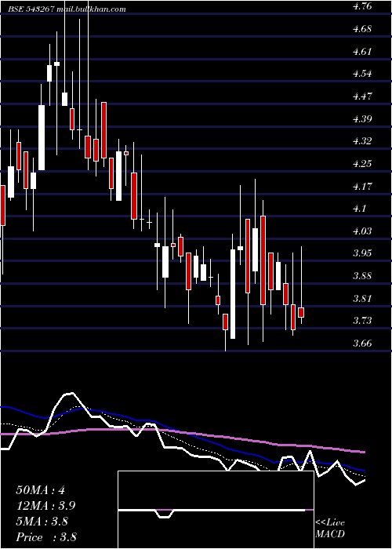Click the 4.1 price axis label
The image size is (392, 549).
point(359,209)
